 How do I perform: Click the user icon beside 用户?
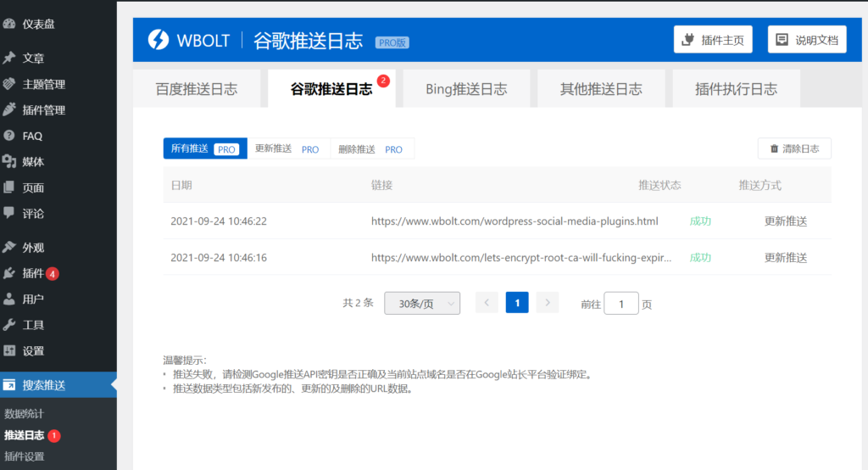pyautogui.click(x=9, y=299)
